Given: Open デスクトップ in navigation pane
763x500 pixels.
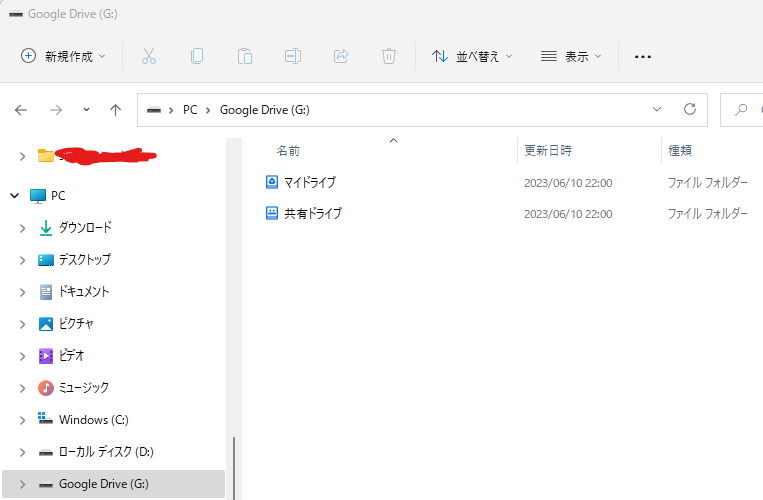Looking at the screenshot, I should point(85,259).
